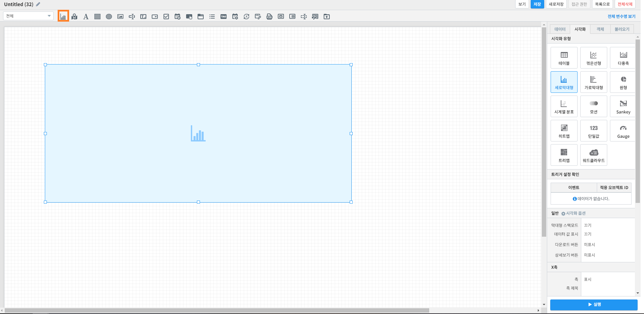Choose 세로막대형 vertical bar type
Screen dimensions: 644x314
coord(564,82)
